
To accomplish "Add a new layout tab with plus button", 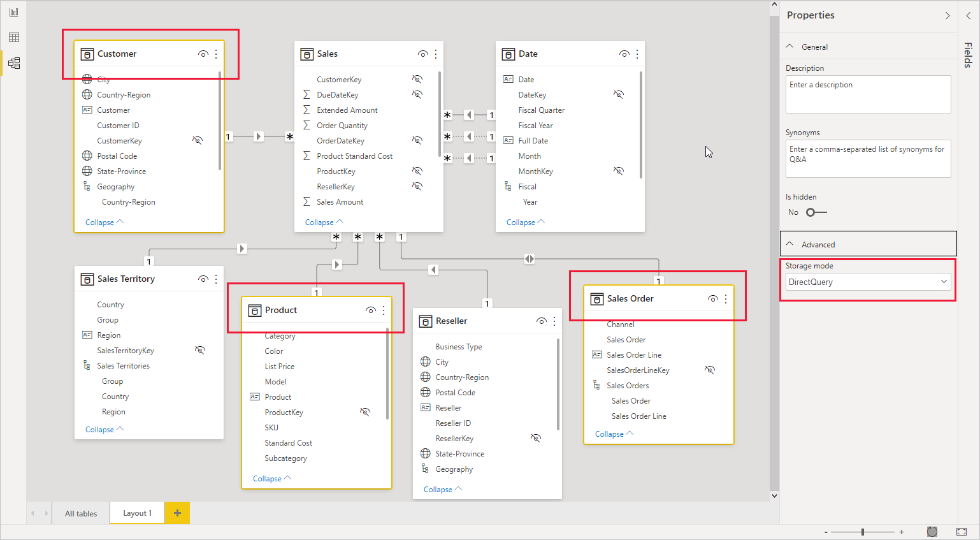I will (177, 513).
